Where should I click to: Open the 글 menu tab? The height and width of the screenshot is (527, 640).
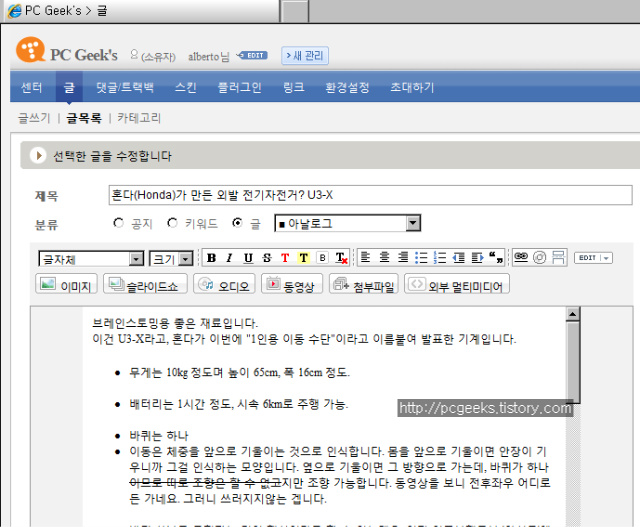tap(69, 87)
